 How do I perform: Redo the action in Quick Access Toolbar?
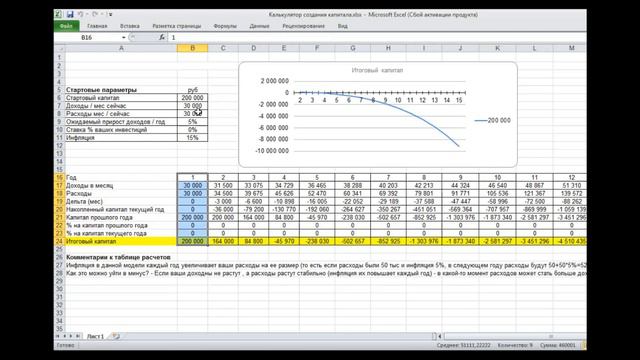click(95, 14)
